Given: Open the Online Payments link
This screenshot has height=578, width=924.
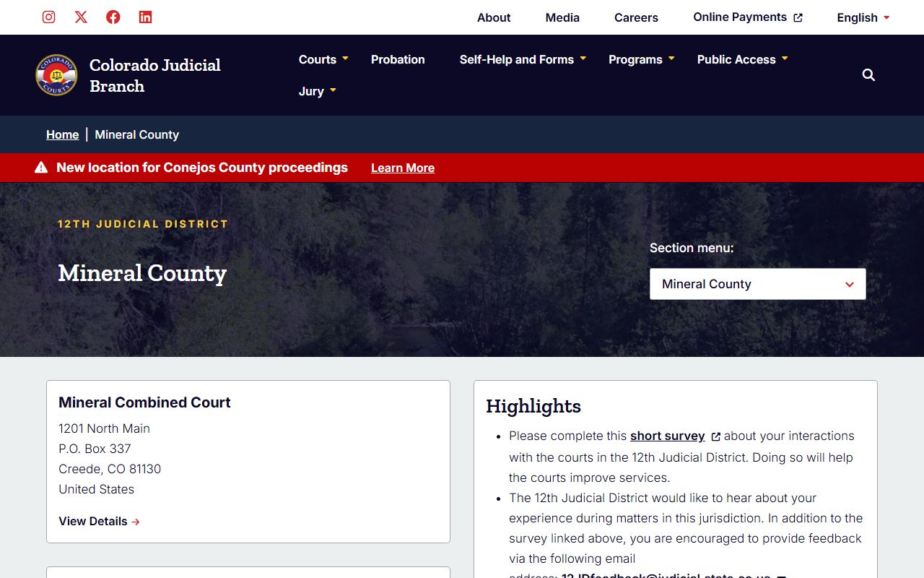Looking at the screenshot, I should (747, 17).
